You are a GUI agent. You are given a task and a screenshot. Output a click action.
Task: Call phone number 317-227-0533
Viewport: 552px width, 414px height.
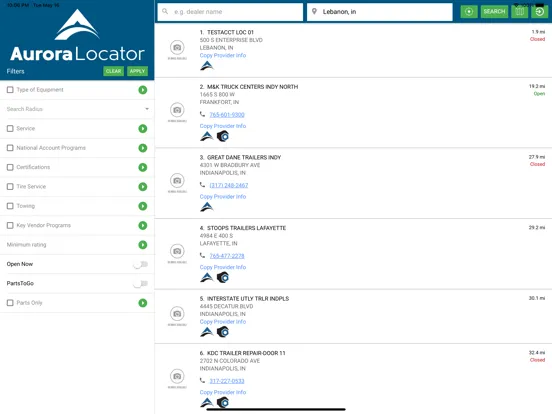(227, 381)
